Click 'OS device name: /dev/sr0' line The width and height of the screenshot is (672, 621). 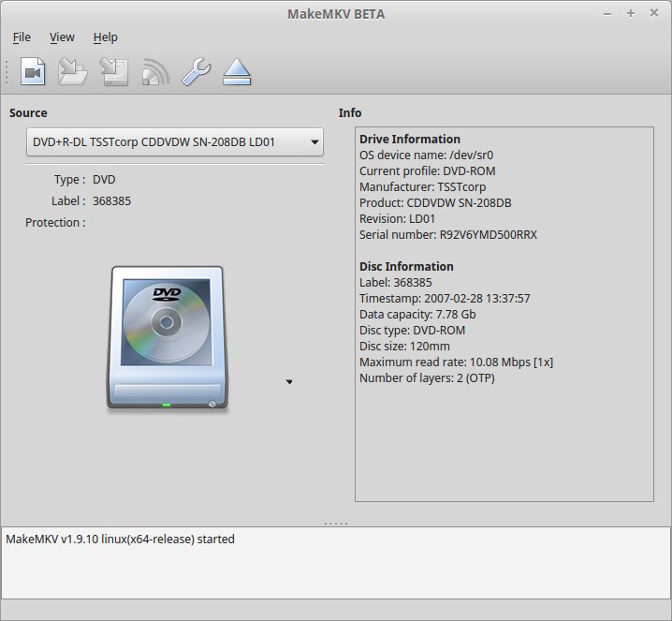tap(426, 155)
